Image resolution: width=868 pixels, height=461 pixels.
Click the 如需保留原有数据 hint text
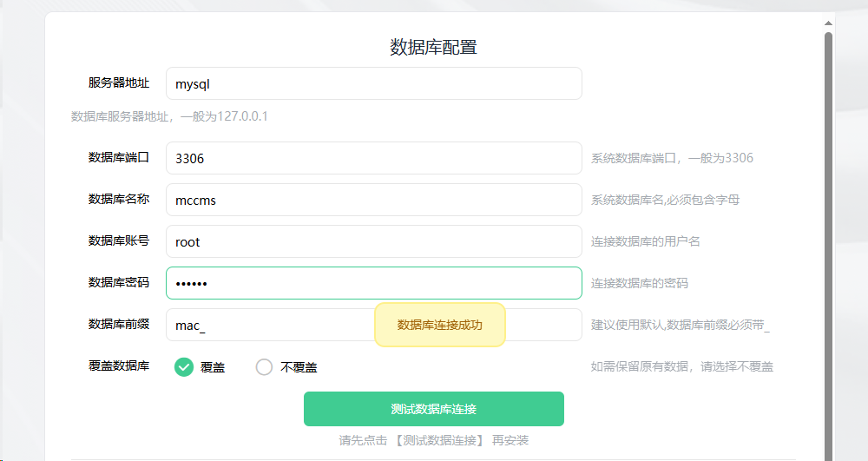[x=681, y=366]
